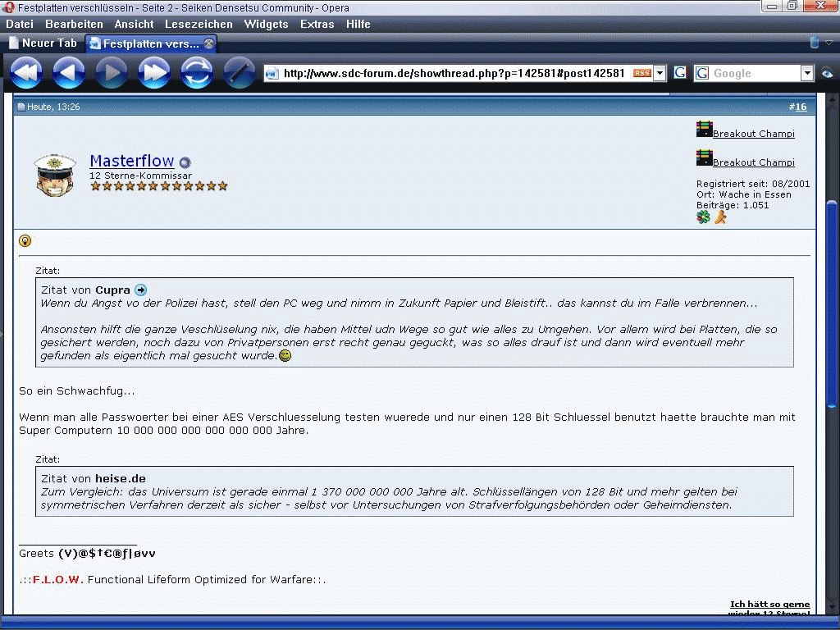Click the F.L.O.W. signature text

pyautogui.click(x=58, y=580)
